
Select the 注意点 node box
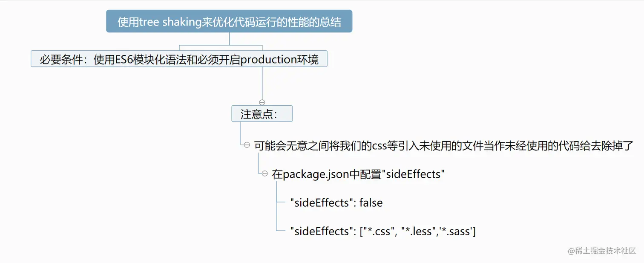262,114
